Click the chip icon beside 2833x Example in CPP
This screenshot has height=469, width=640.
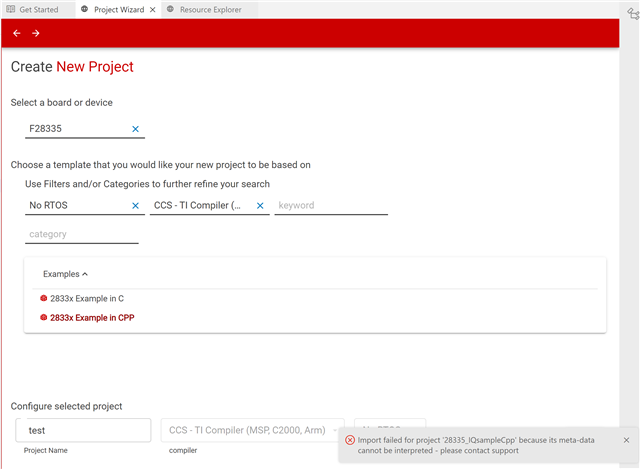(x=44, y=318)
